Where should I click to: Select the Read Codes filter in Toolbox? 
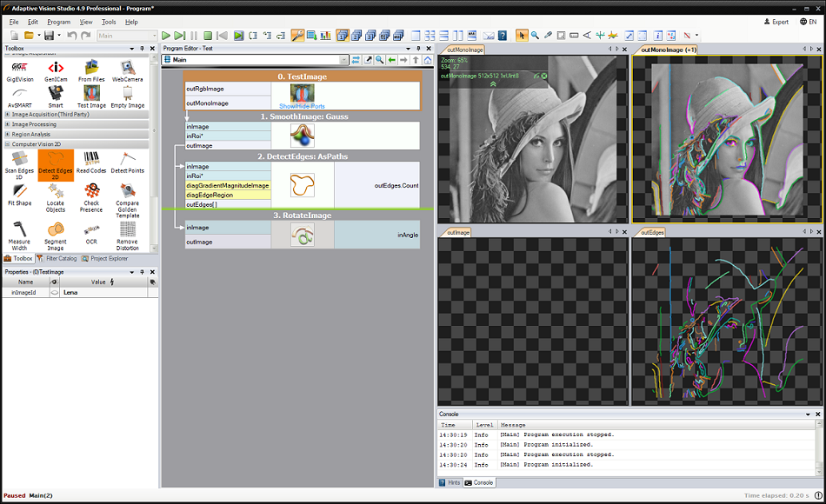91,162
